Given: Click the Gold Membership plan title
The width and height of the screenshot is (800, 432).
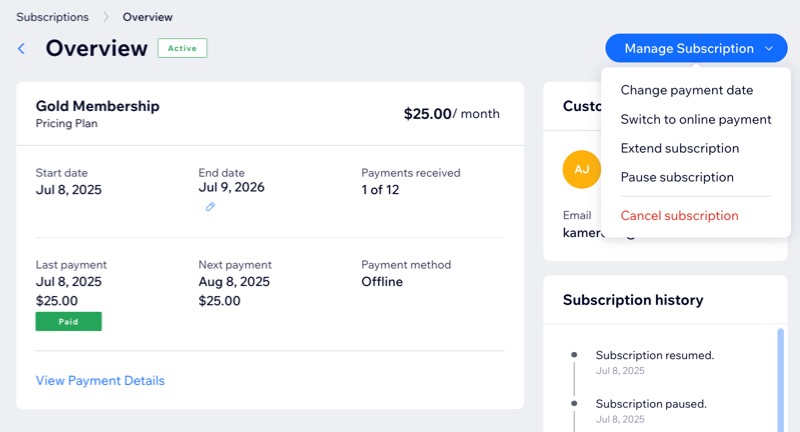Looking at the screenshot, I should pos(97,106).
